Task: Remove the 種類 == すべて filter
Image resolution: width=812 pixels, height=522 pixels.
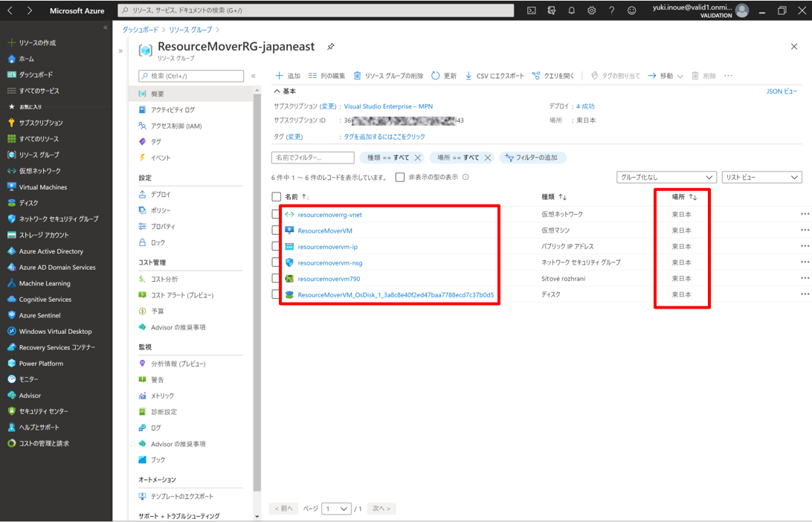Action: 418,158
